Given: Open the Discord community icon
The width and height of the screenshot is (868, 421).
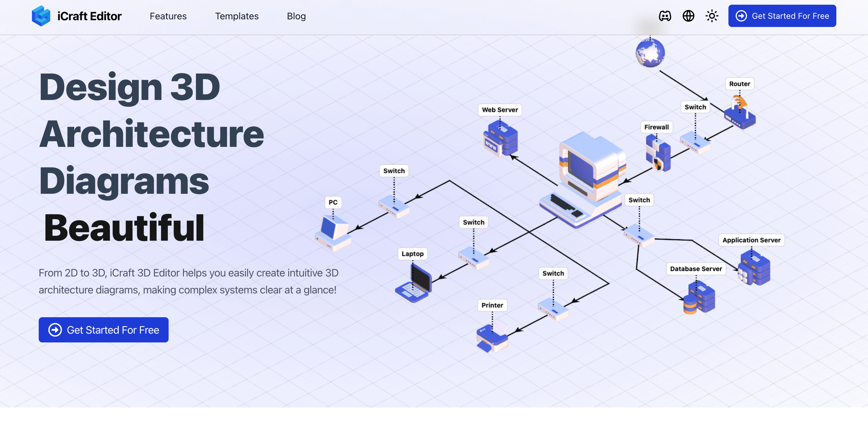Looking at the screenshot, I should [x=665, y=16].
